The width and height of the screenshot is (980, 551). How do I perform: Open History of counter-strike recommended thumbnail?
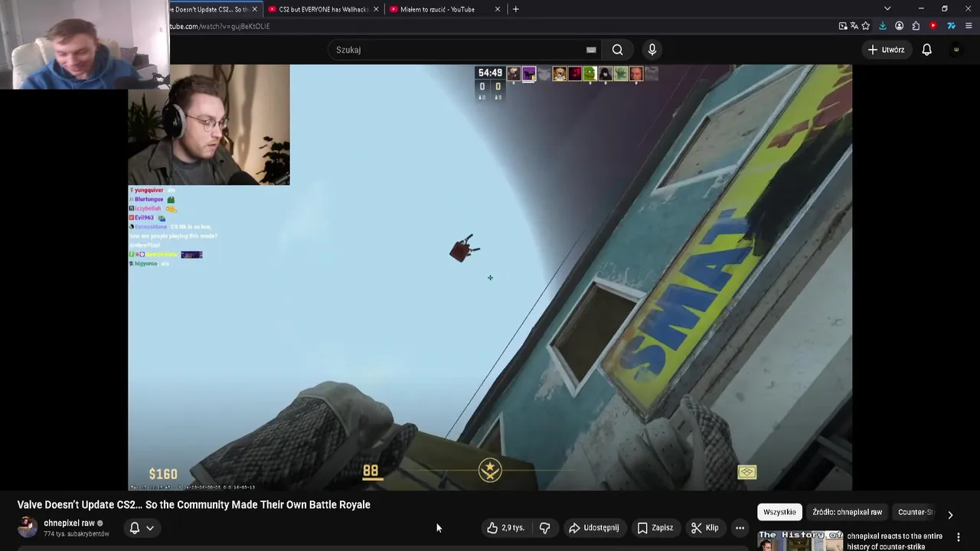click(799, 540)
